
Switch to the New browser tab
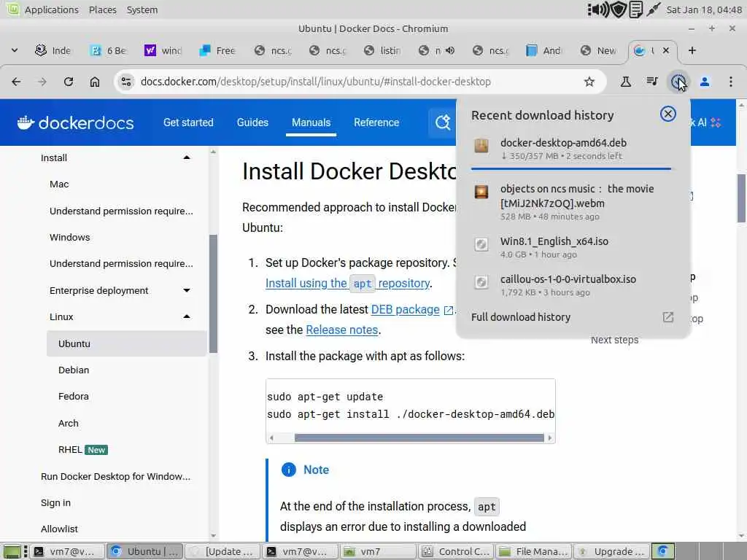(x=600, y=50)
